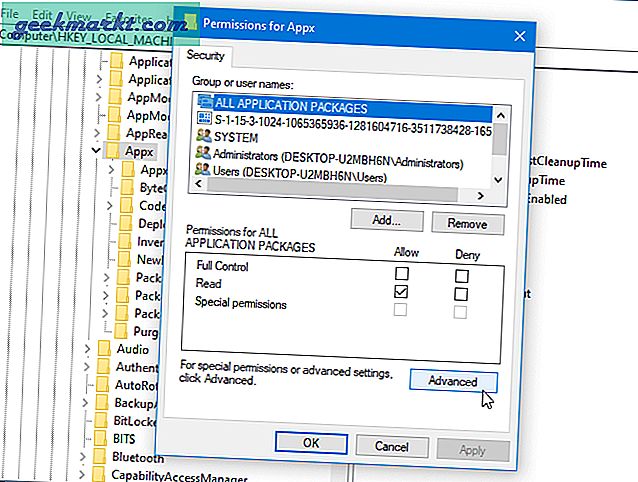Tick the Full Control Deny checkbox
638x482 pixels.
(461, 273)
